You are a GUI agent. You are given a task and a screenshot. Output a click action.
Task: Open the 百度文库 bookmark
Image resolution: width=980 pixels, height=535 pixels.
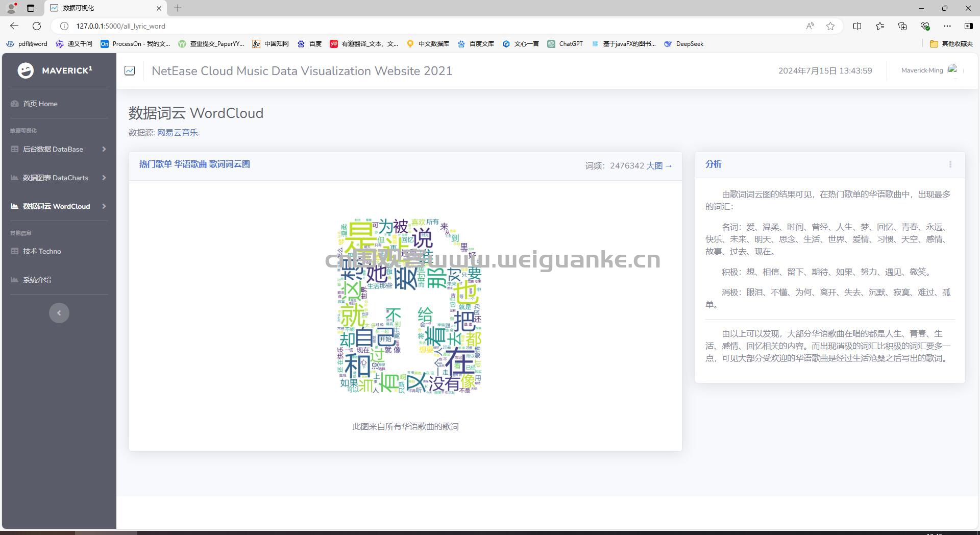click(x=476, y=44)
